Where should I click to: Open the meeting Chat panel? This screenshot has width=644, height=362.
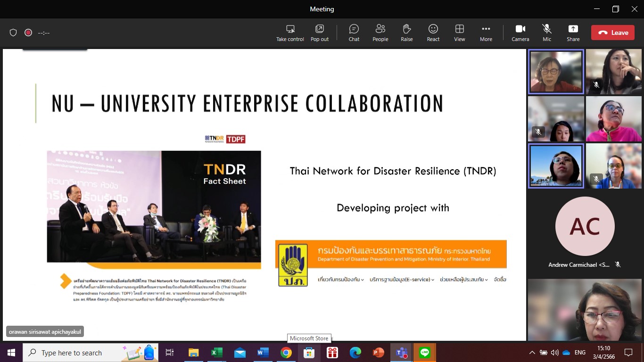click(354, 33)
